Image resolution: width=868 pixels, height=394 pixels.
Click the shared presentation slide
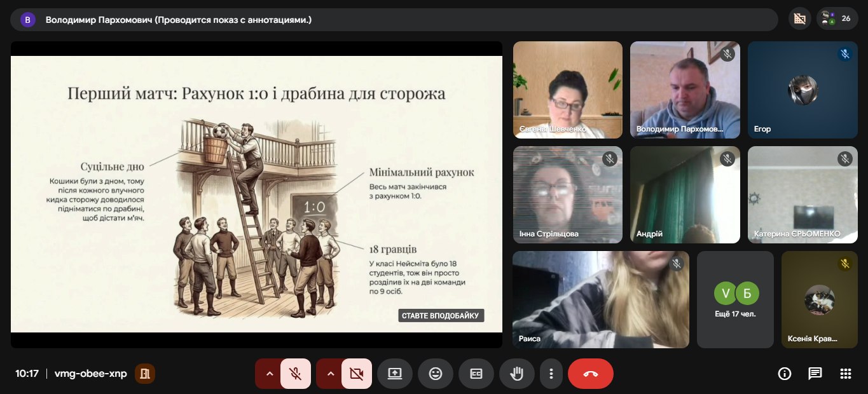256,194
